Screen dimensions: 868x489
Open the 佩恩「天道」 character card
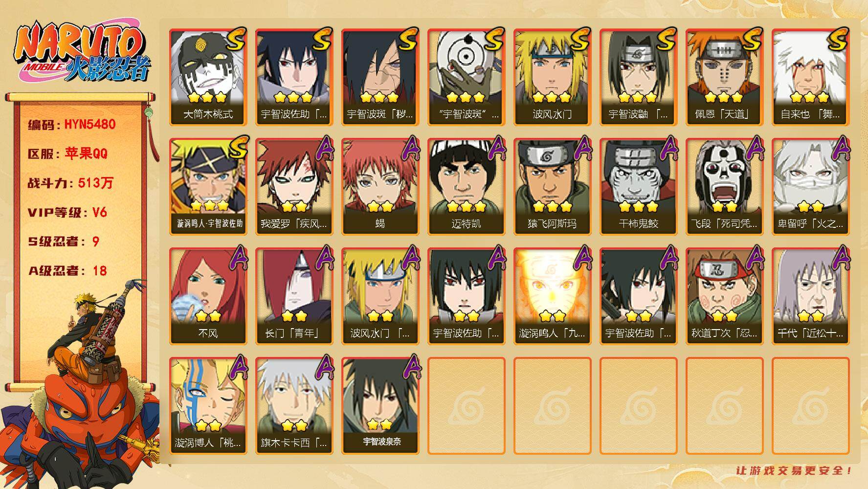[x=725, y=77]
